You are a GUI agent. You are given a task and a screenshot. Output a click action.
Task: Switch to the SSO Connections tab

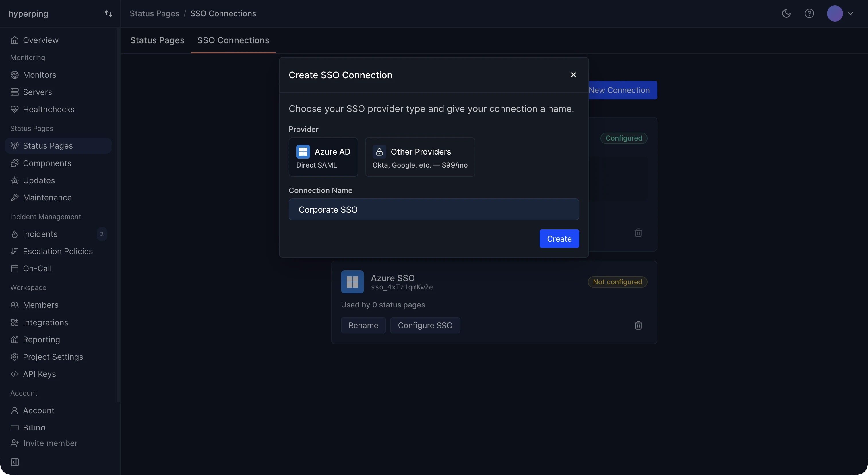tap(233, 40)
